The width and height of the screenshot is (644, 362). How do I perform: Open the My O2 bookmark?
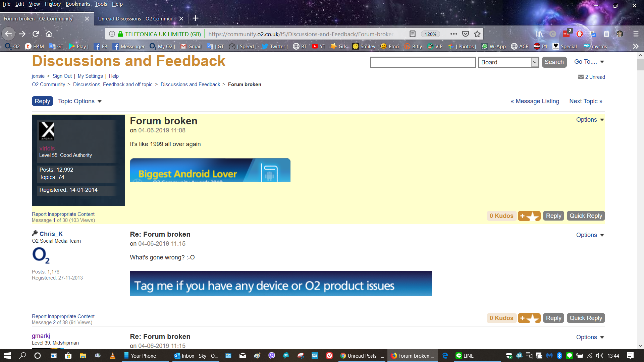pyautogui.click(x=162, y=47)
